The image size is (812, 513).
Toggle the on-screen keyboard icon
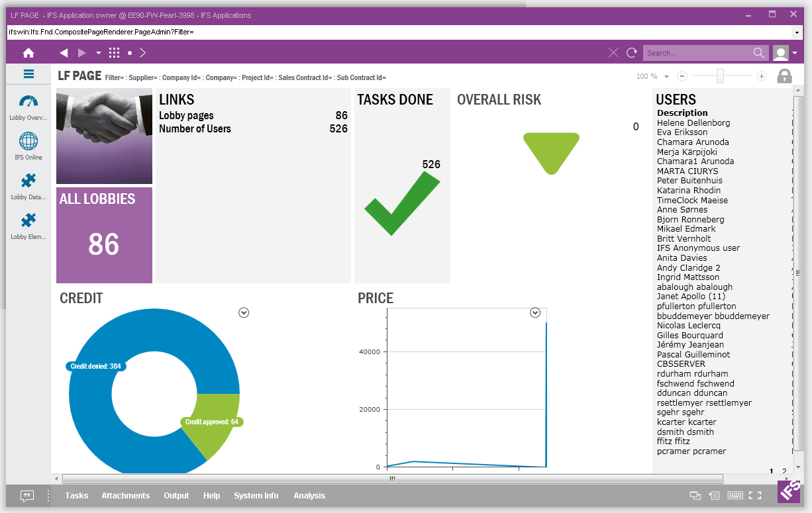coord(735,495)
